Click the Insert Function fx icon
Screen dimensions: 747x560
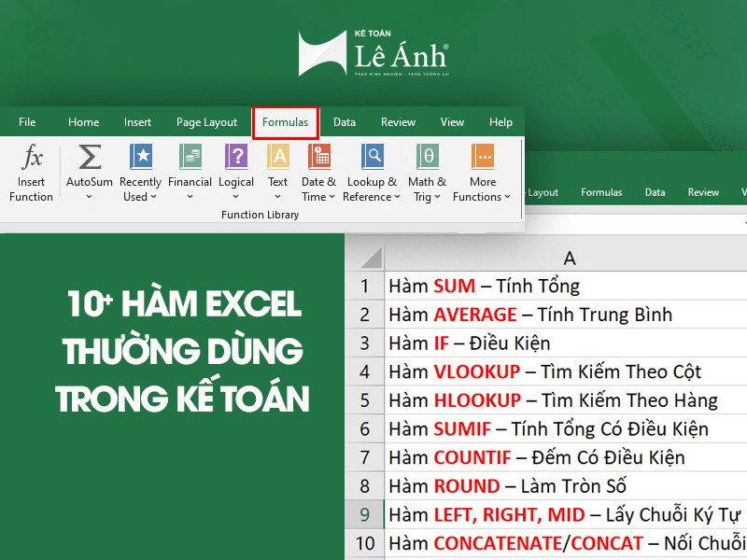(32, 157)
